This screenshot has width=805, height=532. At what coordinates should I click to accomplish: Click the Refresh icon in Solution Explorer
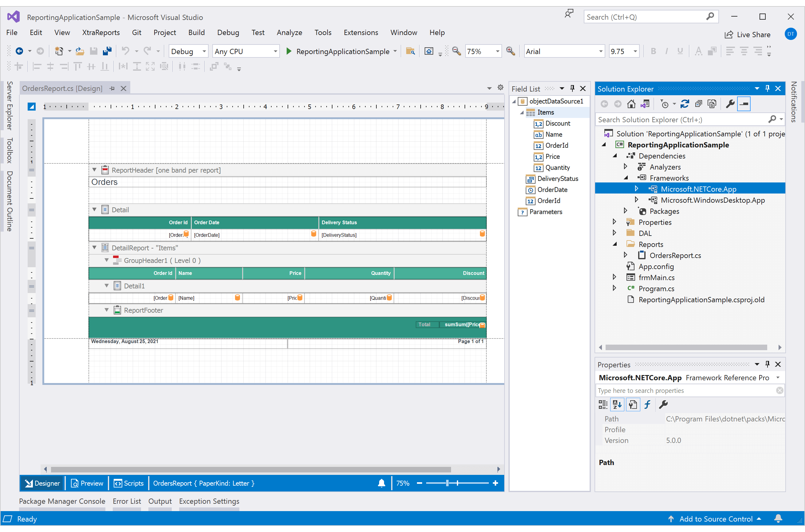click(685, 104)
